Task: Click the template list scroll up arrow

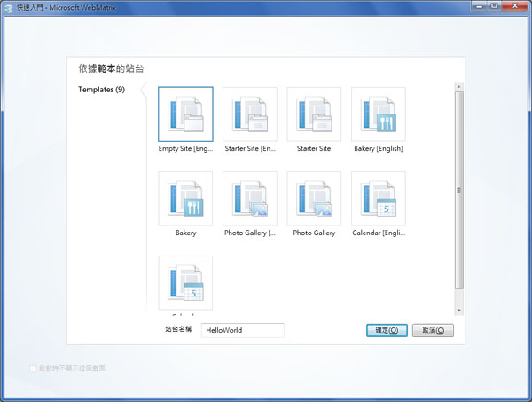Action: [x=458, y=87]
